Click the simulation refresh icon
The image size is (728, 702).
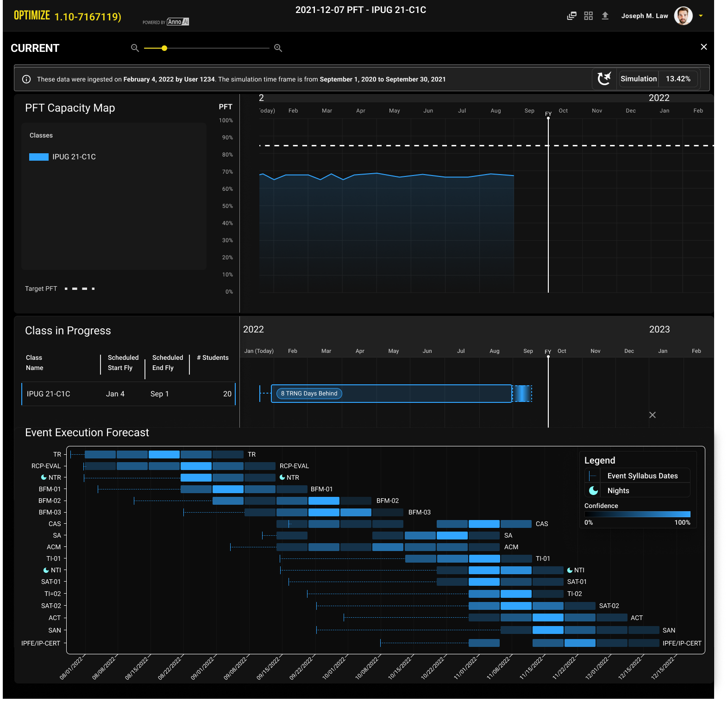point(604,79)
